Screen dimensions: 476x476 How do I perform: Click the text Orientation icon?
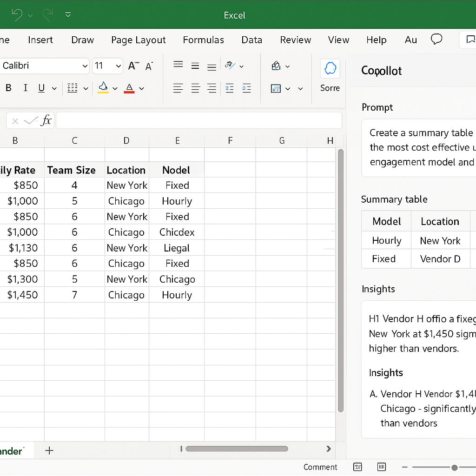pyautogui.click(x=230, y=65)
